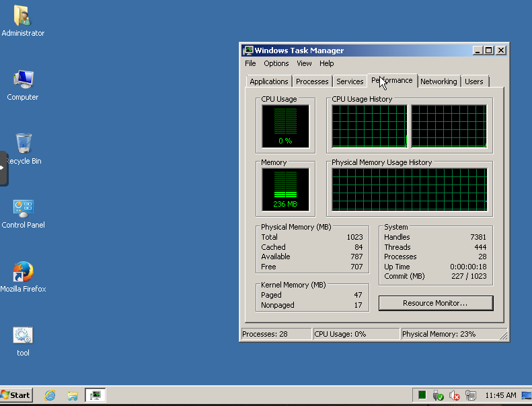The width and height of the screenshot is (532, 406).
Task: Click the Handles value 7381
Action: 478,237
